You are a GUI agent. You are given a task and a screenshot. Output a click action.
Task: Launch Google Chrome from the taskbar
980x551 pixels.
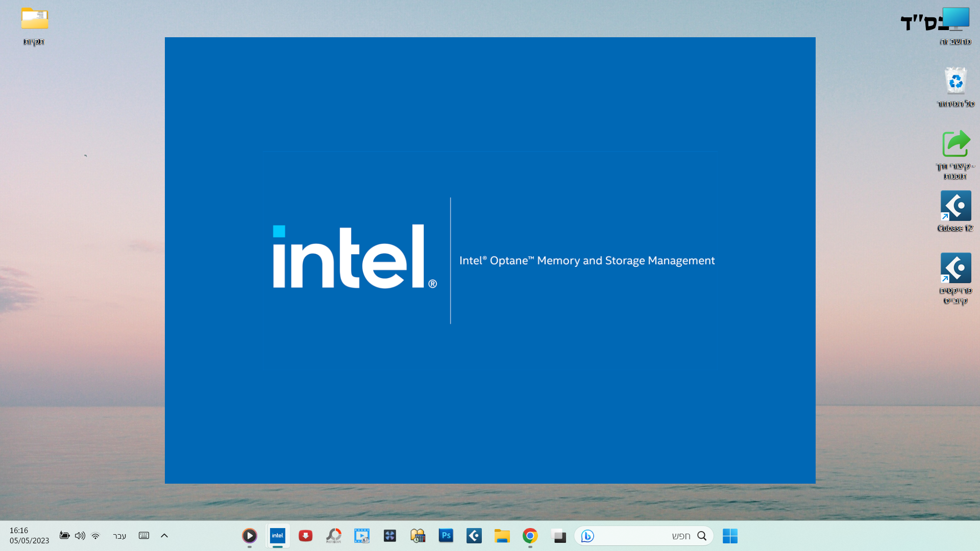(x=530, y=536)
